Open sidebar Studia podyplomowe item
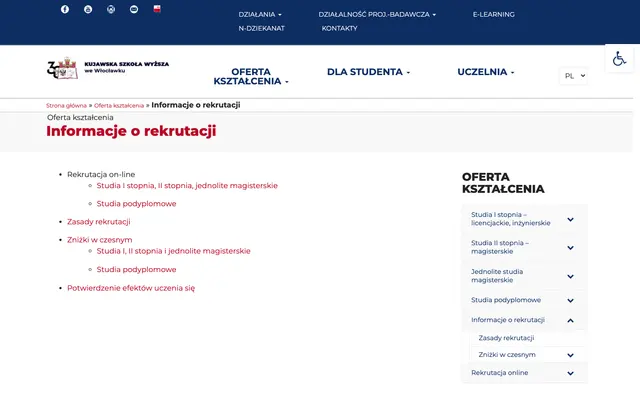The image size is (640, 400). coord(506,300)
